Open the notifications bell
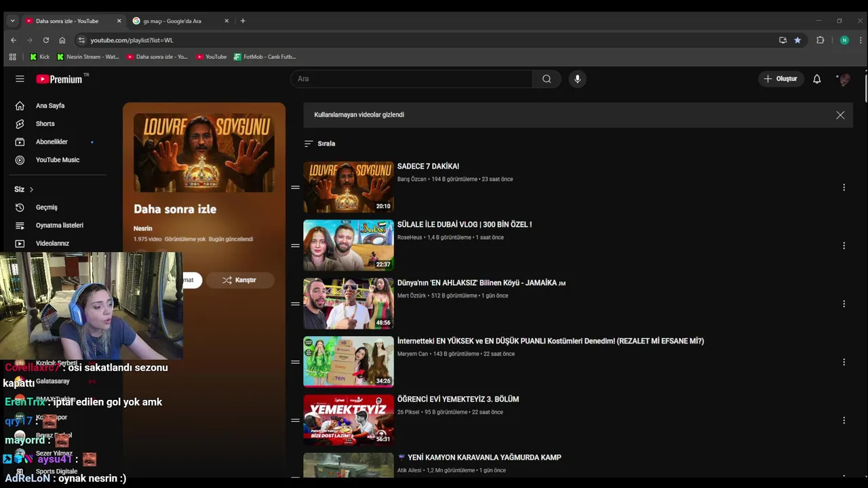This screenshot has height=488, width=868. coord(816,79)
